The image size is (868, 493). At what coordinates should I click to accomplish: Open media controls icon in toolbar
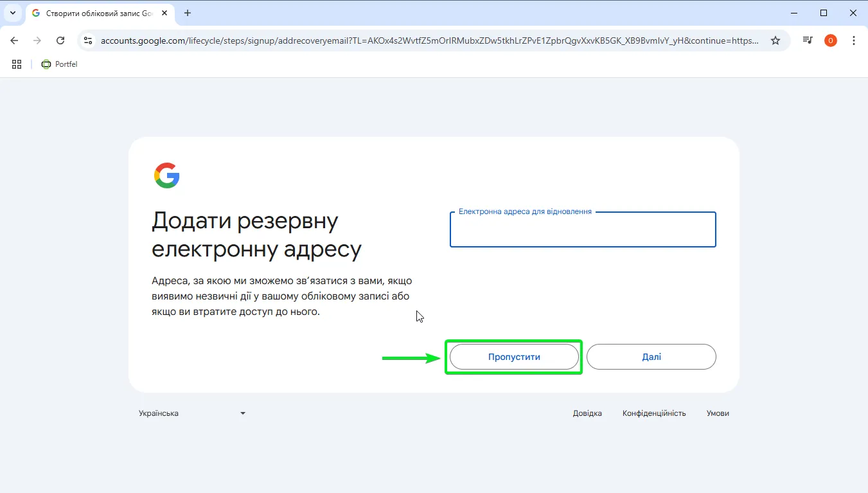[808, 40]
